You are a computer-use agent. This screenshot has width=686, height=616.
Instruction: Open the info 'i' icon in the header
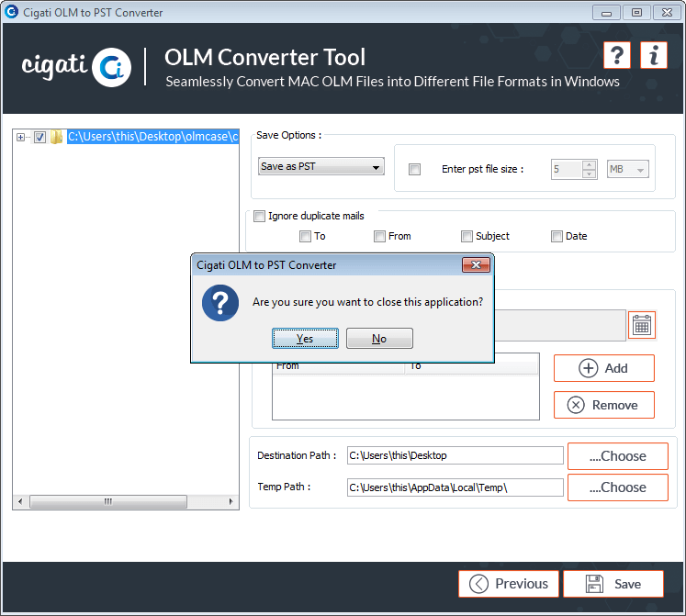654,55
